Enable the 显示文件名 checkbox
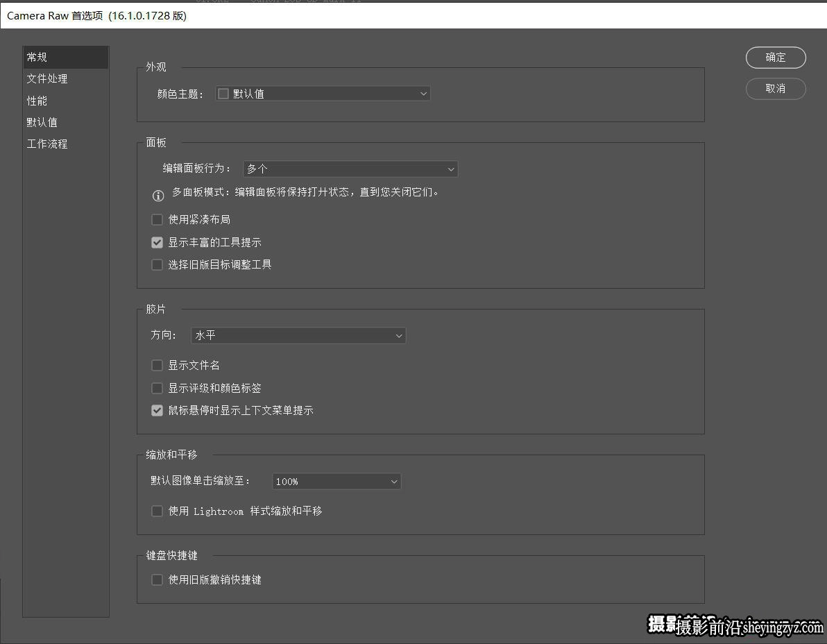The width and height of the screenshot is (827, 644). click(157, 365)
